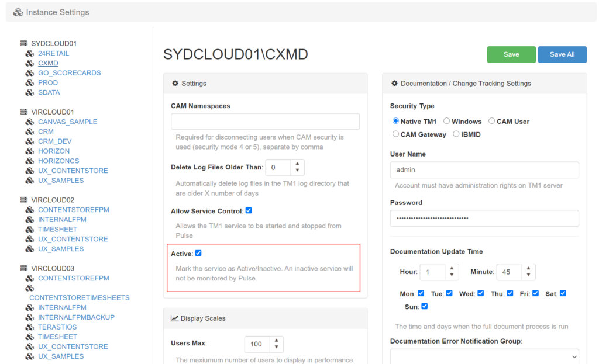Open Documentation Error Notification Group dropdown

click(484, 356)
